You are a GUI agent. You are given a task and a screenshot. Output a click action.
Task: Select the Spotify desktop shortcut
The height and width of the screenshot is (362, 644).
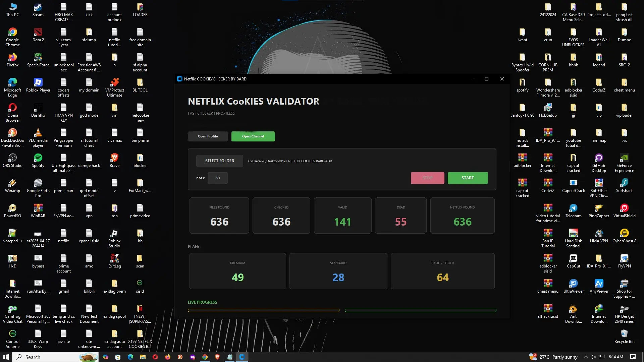tap(38, 161)
